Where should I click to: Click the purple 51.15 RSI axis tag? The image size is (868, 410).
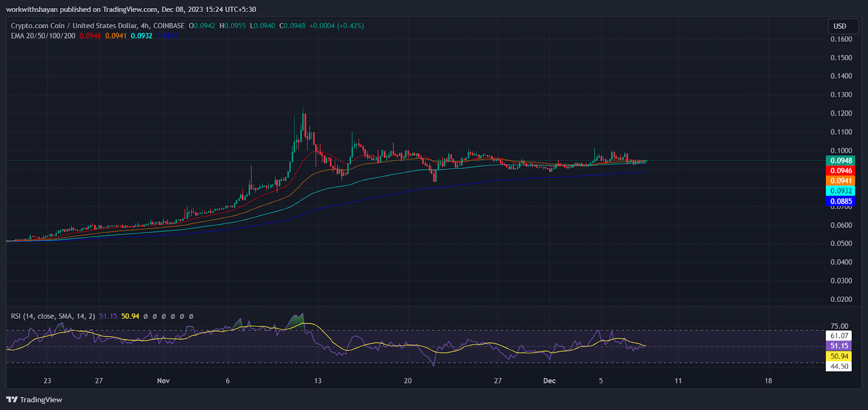coord(839,346)
